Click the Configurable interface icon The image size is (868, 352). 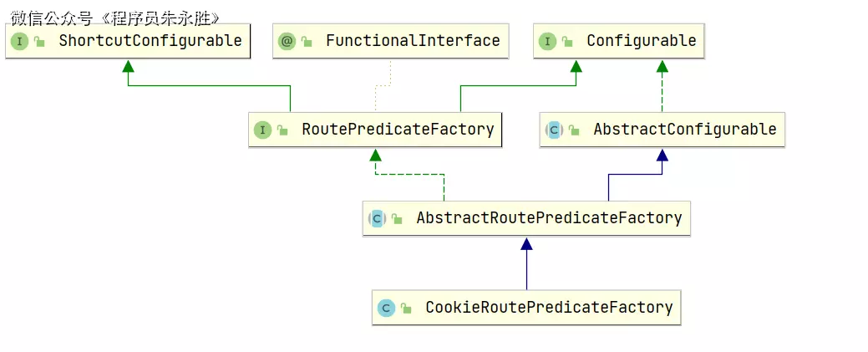547,41
